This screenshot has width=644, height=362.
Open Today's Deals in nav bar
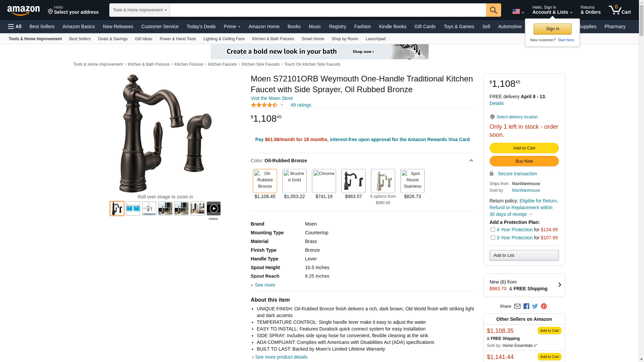point(201,26)
